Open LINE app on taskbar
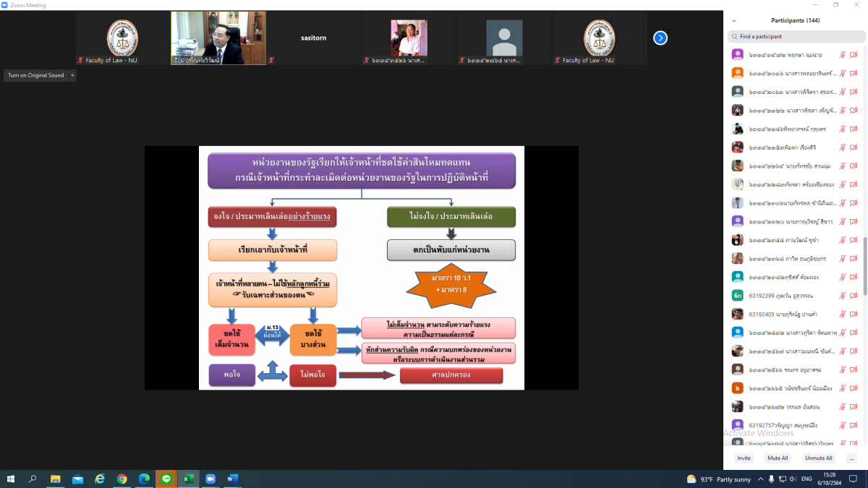The height and width of the screenshot is (488, 868). [166, 479]
